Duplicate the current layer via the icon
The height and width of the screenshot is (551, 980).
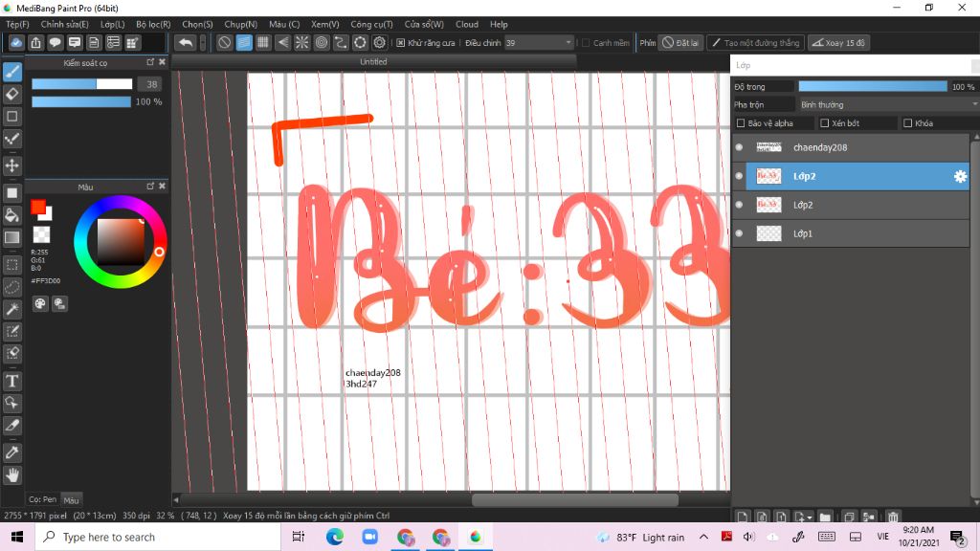(x=849, y=517)
